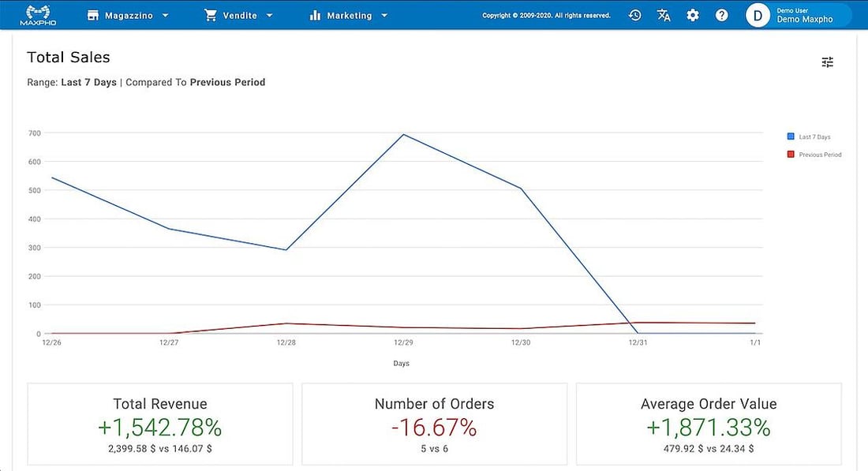868x471 pixels.
Task: Click the Last 7 Days blue legend swatch
Action: (x=791, y=136)
